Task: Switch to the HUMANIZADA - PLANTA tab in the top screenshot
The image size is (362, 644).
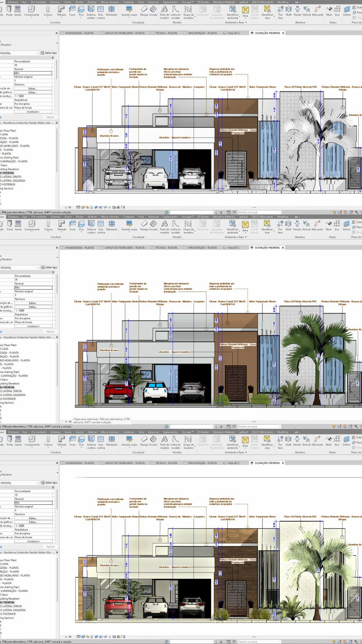Action: [x=77, y=33]
